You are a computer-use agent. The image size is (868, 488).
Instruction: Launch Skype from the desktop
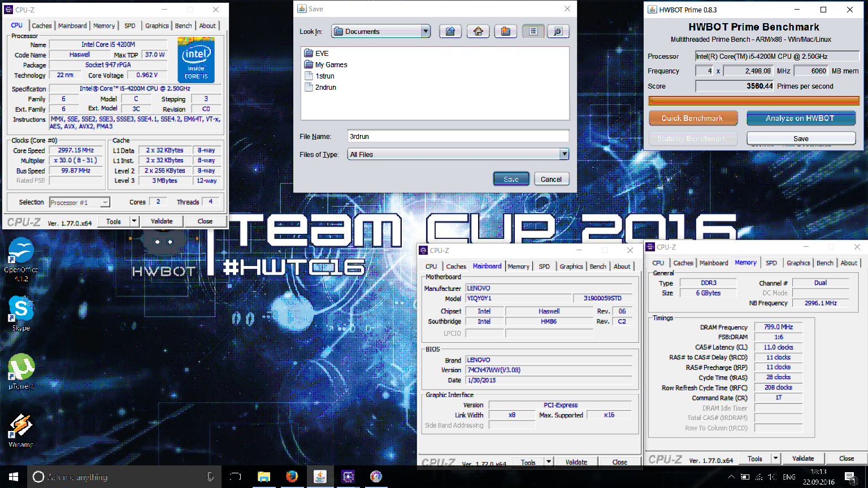tap(21, 313)
